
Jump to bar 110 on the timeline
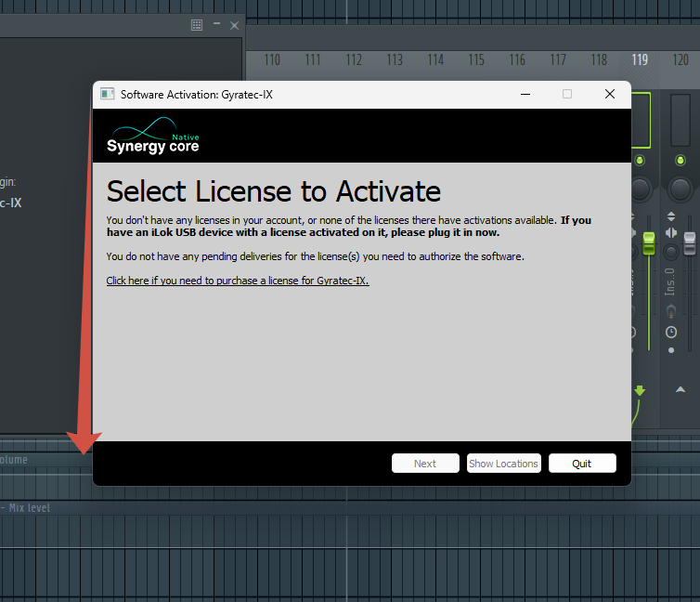pyautogui.click(x=272, y=59)
